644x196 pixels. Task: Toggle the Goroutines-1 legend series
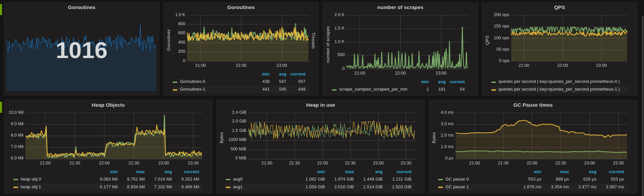click(x=193, y=89)
